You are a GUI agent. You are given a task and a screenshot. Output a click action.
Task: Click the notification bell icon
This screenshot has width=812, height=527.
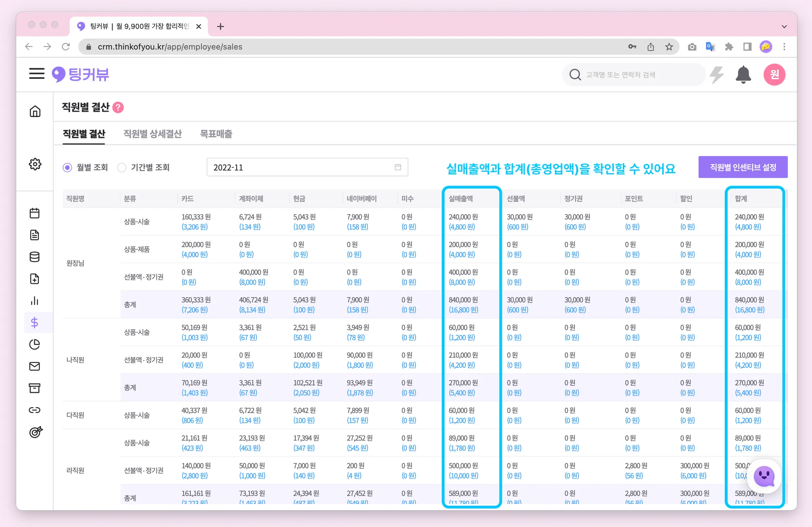(x=743, y=75)
